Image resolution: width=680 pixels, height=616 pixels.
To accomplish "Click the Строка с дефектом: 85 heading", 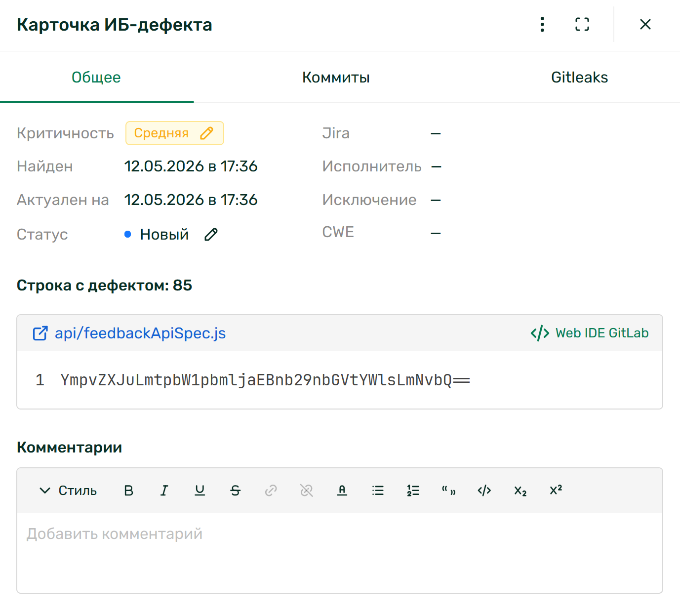I will (x=105, y=286).
